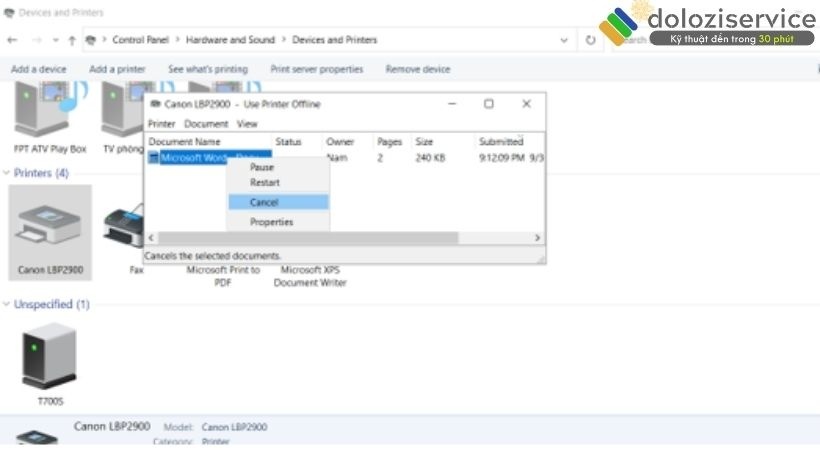Collapse the Printers (4) group
The width and height of the screenshot is (820, 450).
point(6,173)
